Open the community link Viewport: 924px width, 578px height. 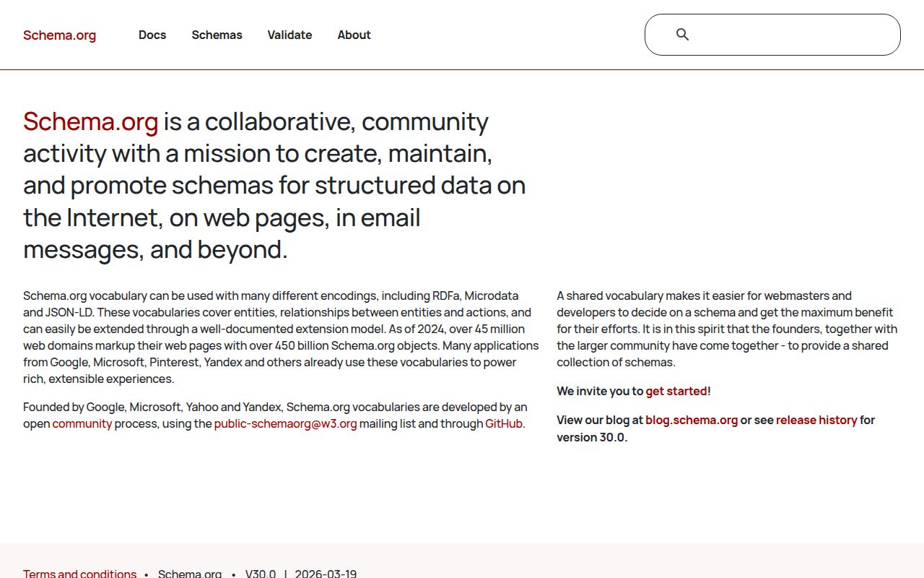[82, 423]
